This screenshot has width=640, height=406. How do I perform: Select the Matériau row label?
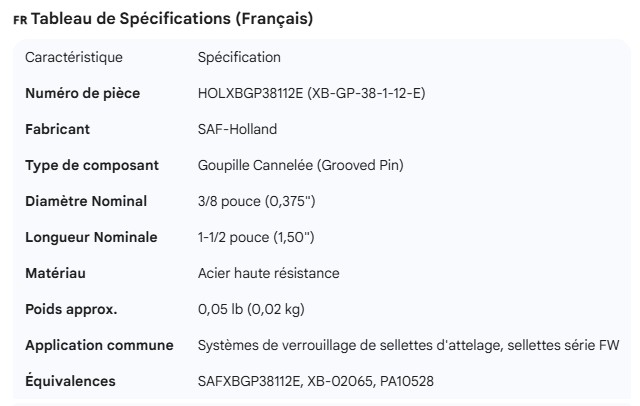(55, 273)
